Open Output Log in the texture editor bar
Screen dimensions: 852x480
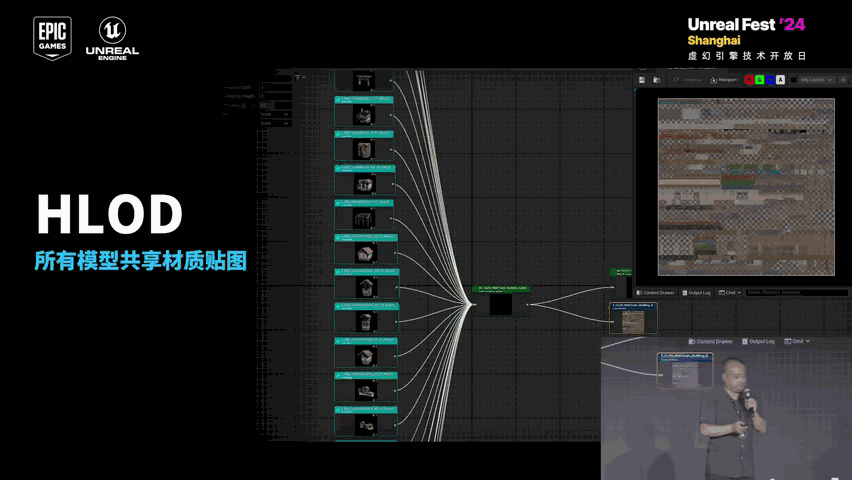697,292
